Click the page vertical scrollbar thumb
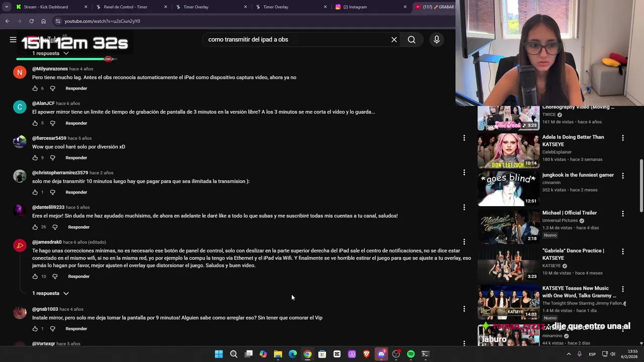644x362 pixels. (x=641, y=186)
